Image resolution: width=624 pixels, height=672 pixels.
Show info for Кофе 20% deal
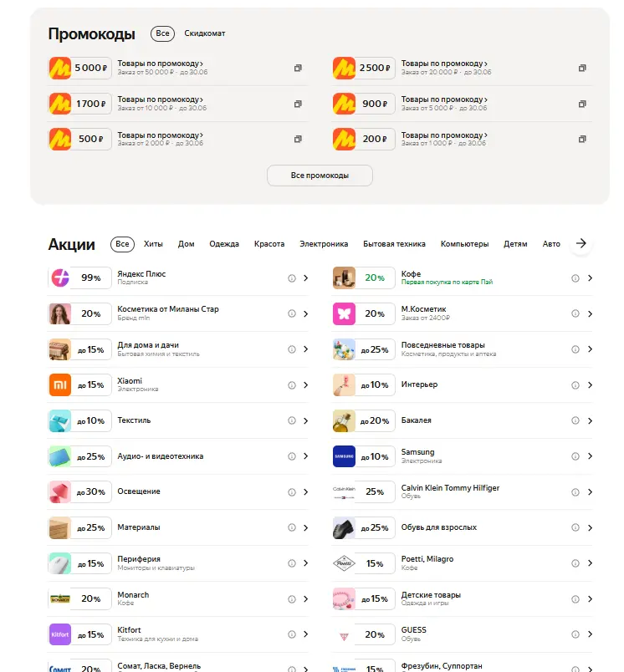(575, 278)
